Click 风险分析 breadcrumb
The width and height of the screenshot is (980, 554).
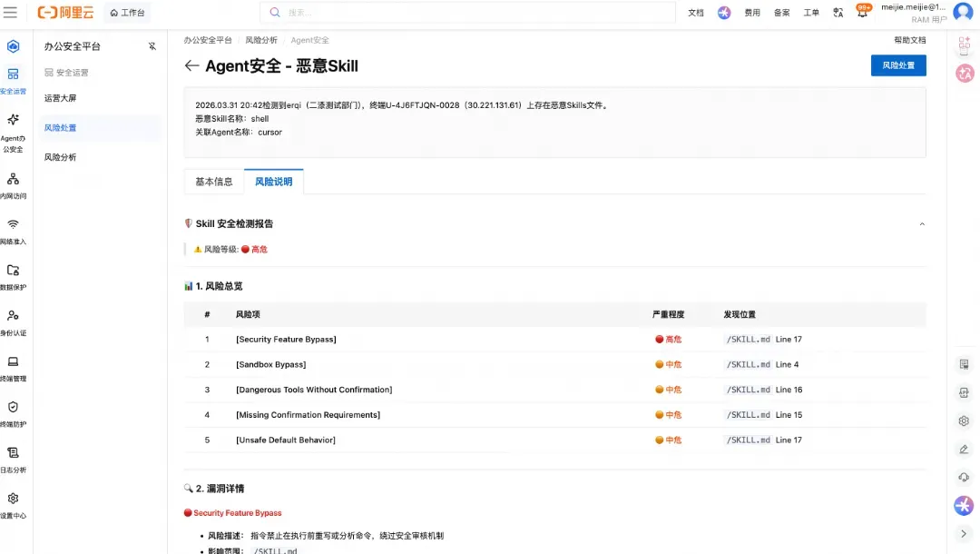coord(261,40)
